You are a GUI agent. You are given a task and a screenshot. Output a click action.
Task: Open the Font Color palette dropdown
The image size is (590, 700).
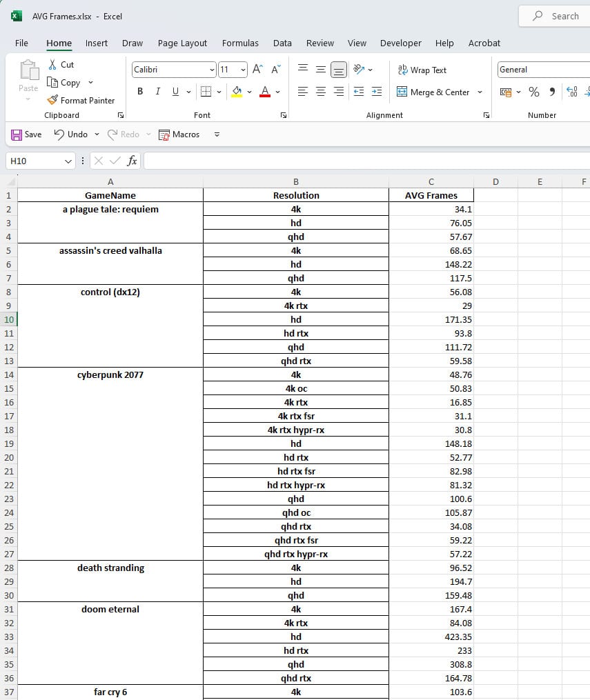point(278,92)
